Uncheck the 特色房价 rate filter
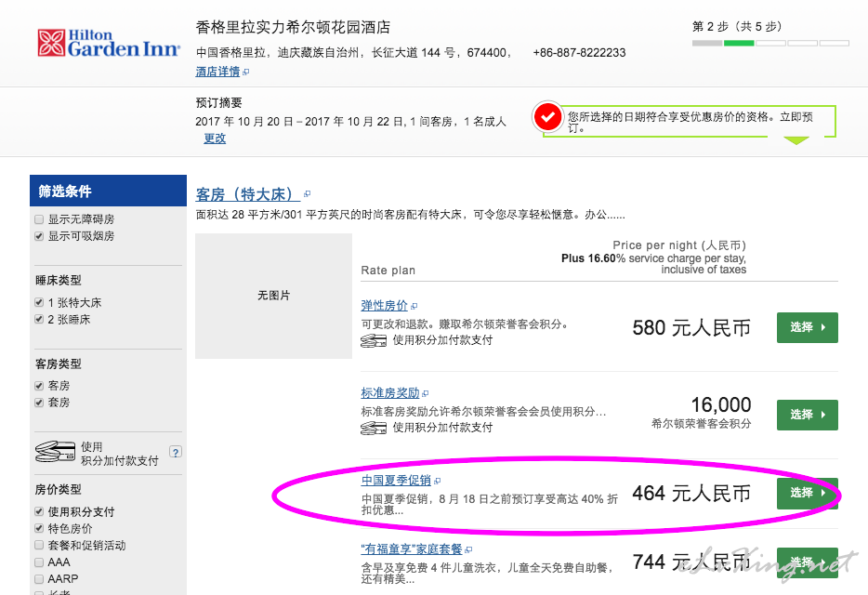The height and width of the screenshot is (595, 868). 39,528
